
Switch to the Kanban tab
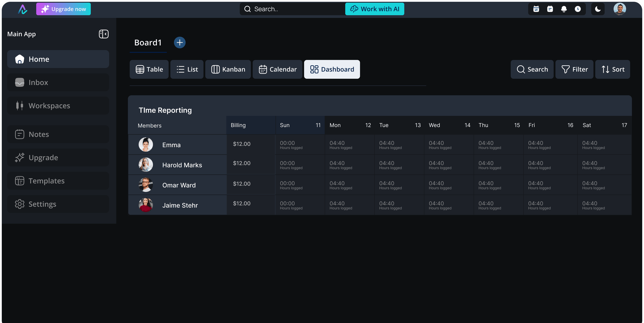[x=228, y=69]
